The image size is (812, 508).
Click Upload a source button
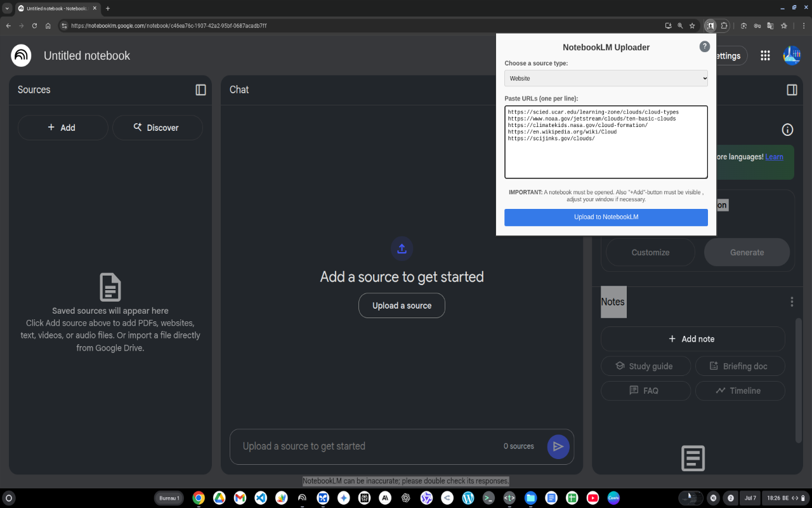(402, 305)
